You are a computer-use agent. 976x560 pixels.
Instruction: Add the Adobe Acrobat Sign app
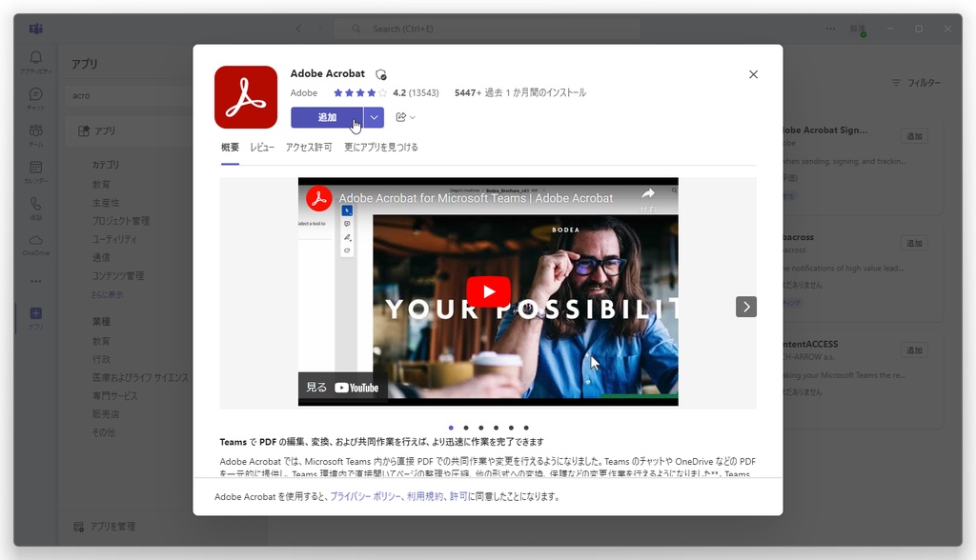tap(914, 136)
